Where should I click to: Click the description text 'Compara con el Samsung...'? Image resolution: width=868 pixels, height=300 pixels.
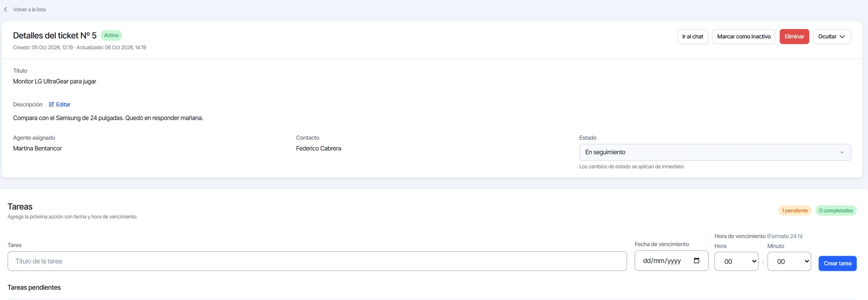[x=108, y=118]
